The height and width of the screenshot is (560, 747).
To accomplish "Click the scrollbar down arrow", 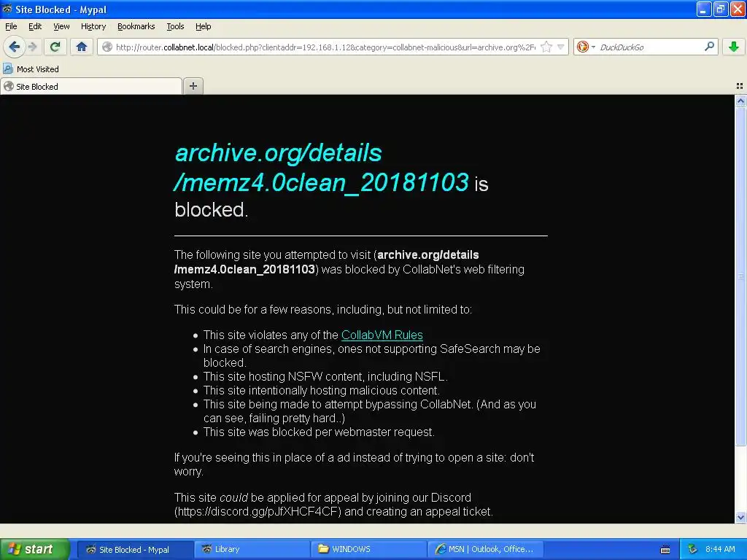I will coord(740,517).
